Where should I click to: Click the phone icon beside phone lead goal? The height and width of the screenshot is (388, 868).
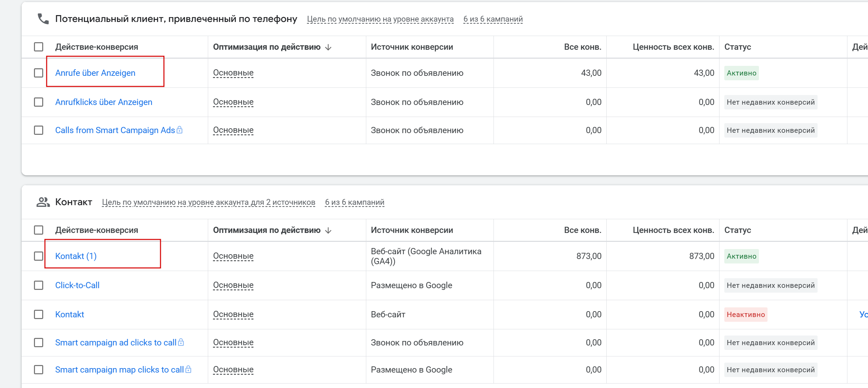pos(43,19)
